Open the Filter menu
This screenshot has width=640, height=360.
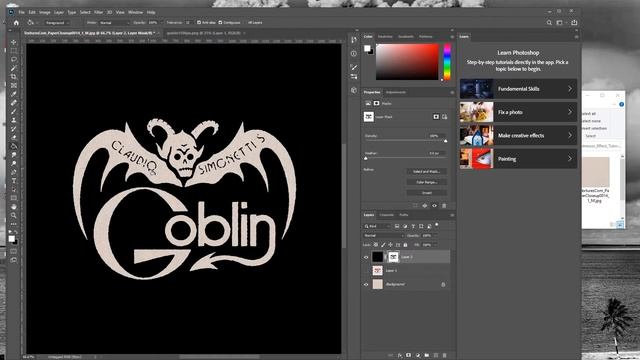point(98,13)
